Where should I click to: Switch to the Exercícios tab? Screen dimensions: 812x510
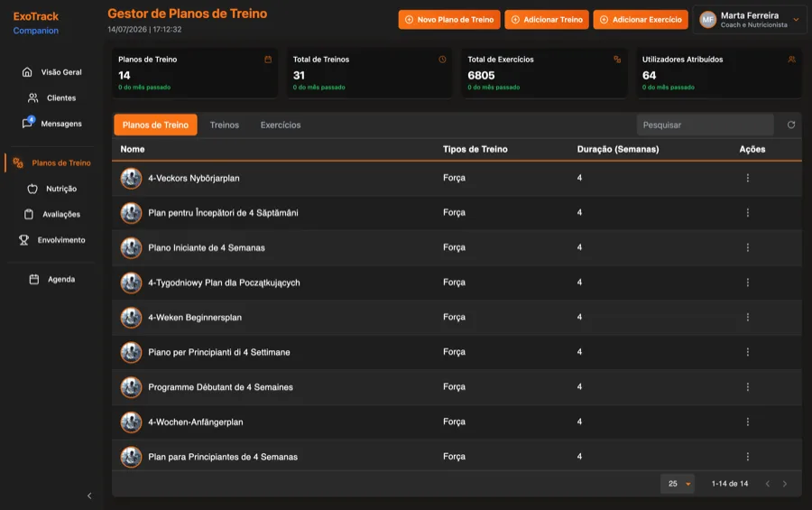coord(281,125)
